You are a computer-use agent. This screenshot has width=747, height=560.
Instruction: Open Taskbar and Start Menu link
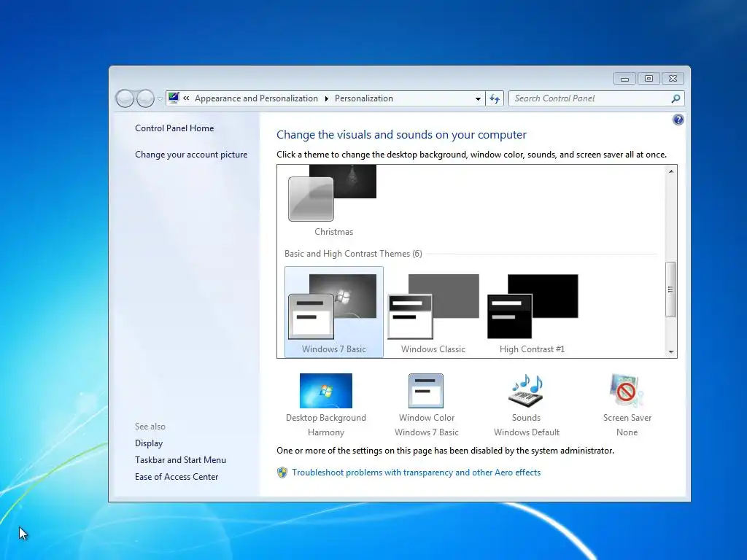tap(181, 460)
